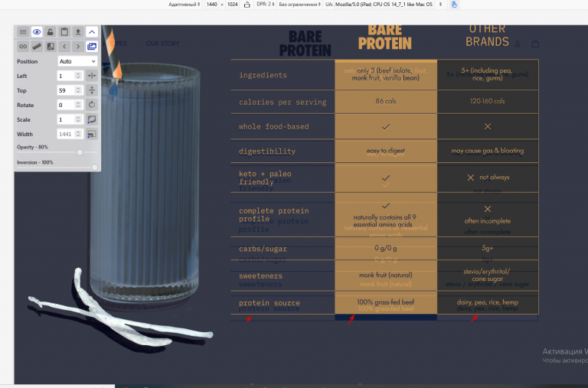Collapse the overlay panel with the chevron
Viewport: 588px width, 388px height.
[x=92, y=32]
